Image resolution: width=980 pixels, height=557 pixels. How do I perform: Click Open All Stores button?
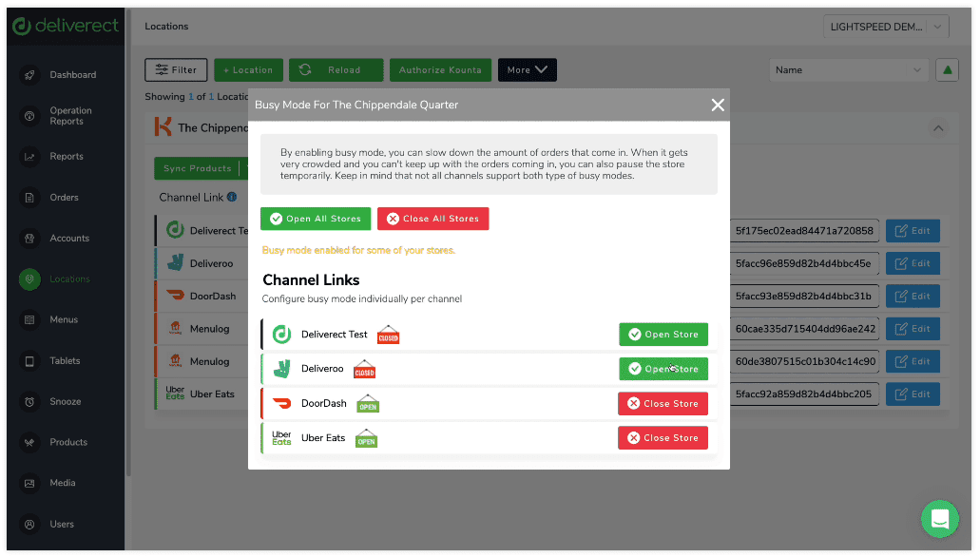(x=316, y=219)
